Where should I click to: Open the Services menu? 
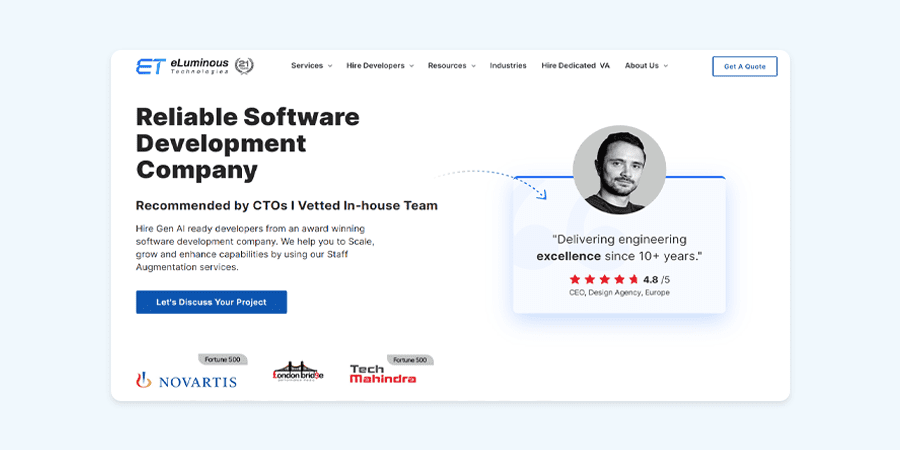307,66
